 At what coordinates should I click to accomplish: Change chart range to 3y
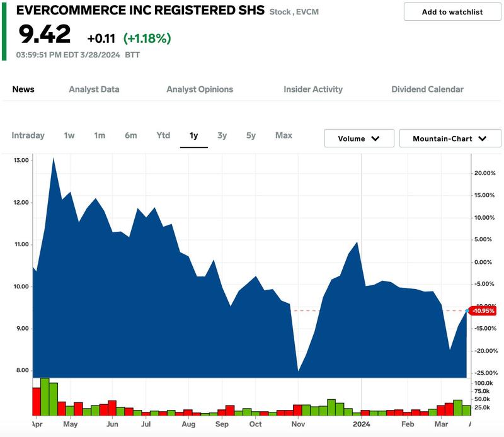coord(222,135)
